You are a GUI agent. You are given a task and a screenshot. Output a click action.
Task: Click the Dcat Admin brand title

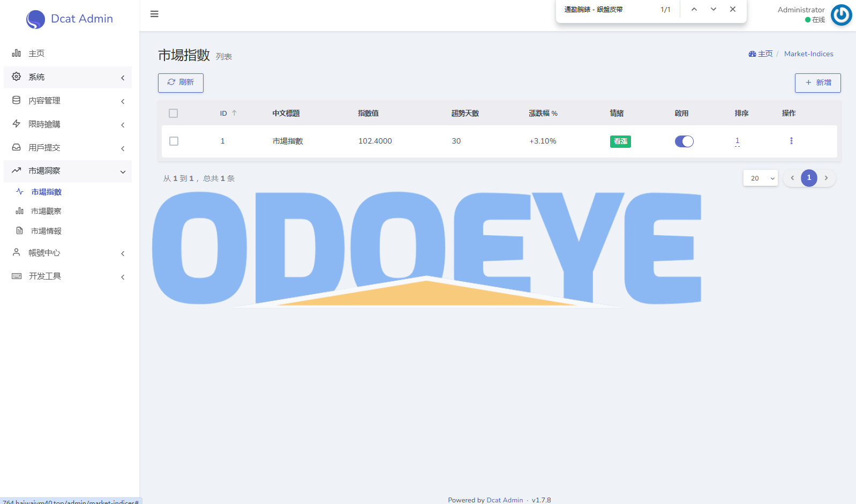point(82,19)
